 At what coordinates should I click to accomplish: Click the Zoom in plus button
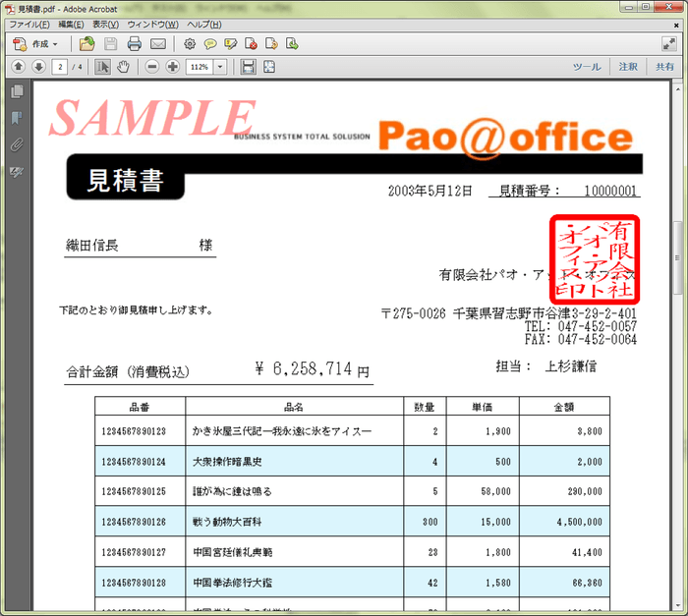(x=173, y=67)
